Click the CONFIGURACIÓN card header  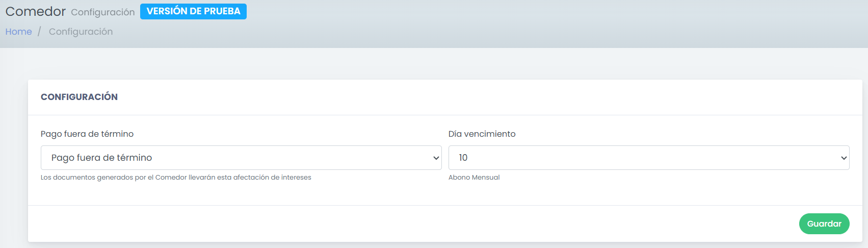[x=79, y=97]
